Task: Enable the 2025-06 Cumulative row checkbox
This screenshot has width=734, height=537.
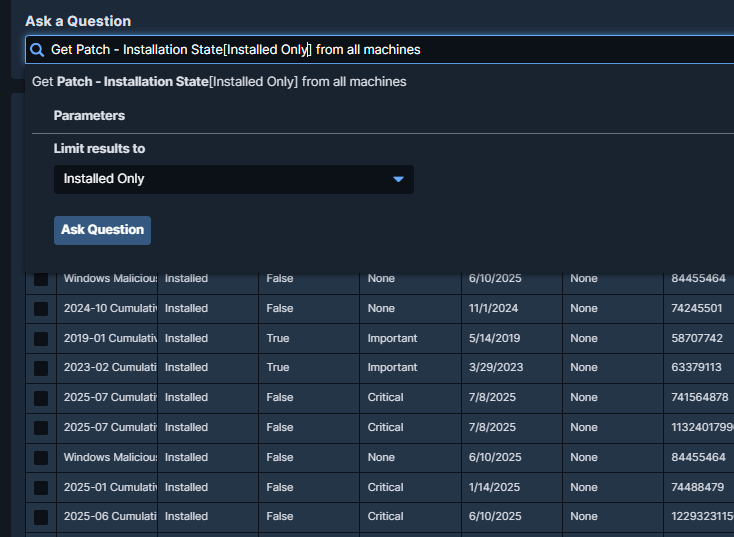Action: [x=41, y=517]
